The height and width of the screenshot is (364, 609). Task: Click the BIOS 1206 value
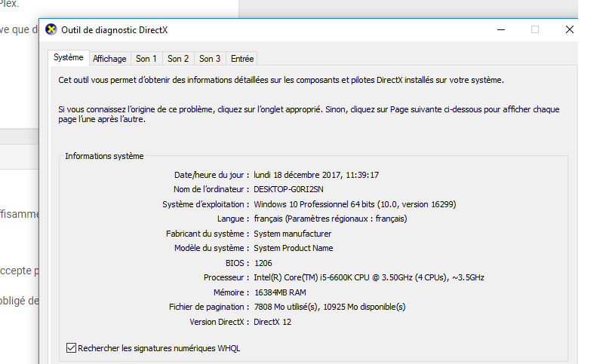click(263, 263)
